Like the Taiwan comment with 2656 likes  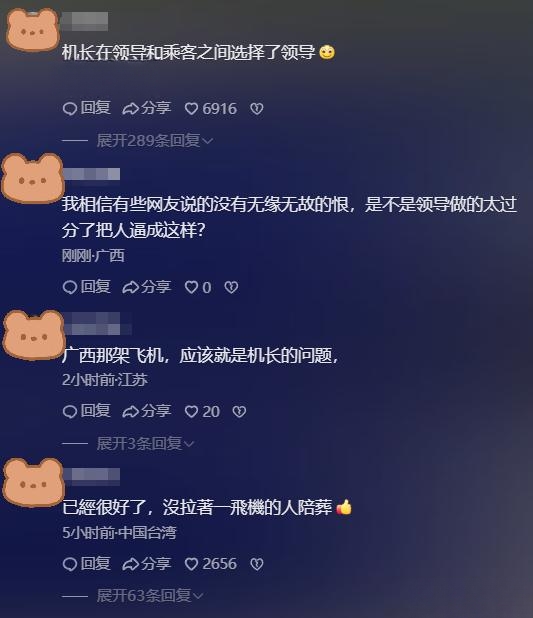(x=211, y=564)
